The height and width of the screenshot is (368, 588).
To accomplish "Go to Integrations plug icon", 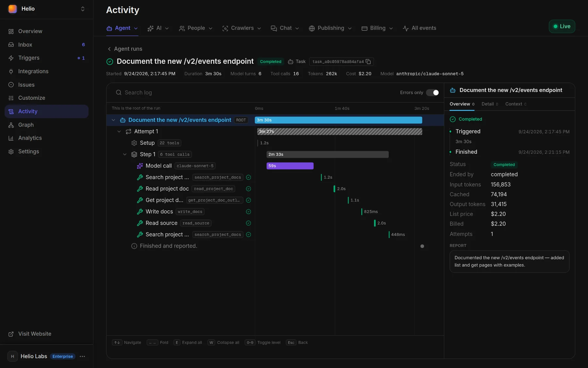I will [11, 71].
